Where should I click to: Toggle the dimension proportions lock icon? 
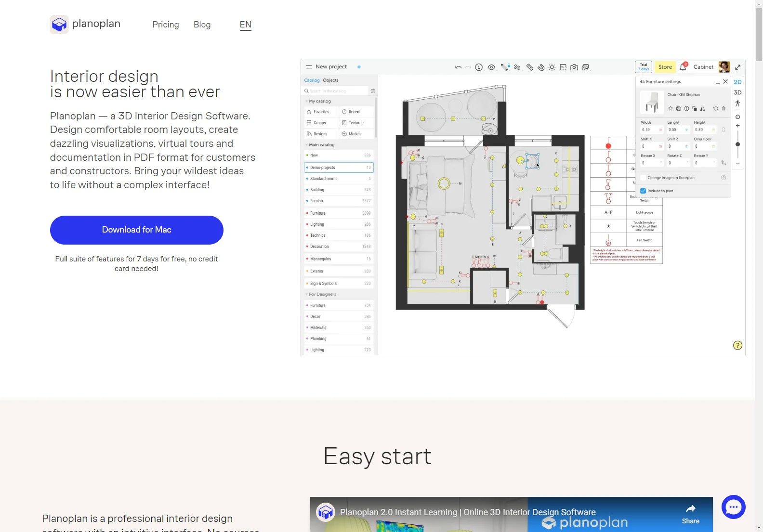tap(724, 130)
